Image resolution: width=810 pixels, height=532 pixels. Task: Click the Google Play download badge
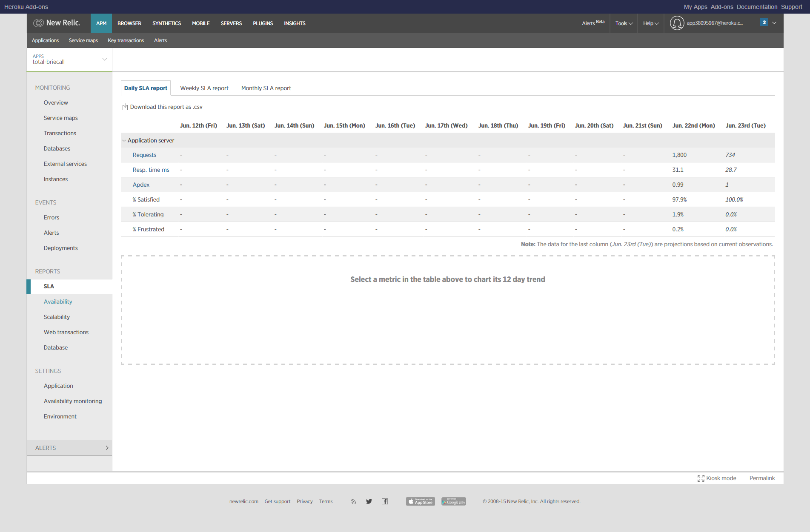tap(454, 501)
